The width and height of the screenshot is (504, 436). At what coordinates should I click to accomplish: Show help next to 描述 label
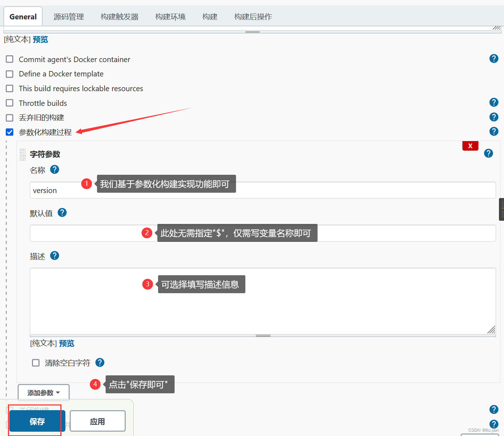click(x=55, y=255)
